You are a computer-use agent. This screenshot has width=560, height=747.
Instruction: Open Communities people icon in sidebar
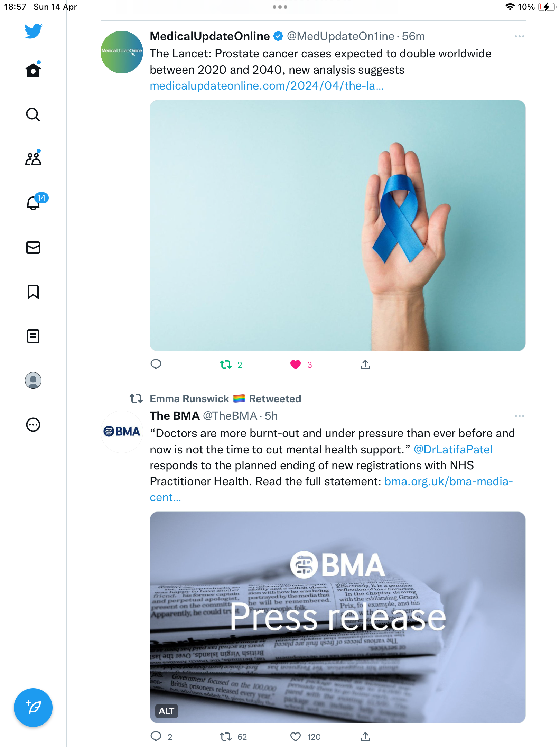click(33, 159)
